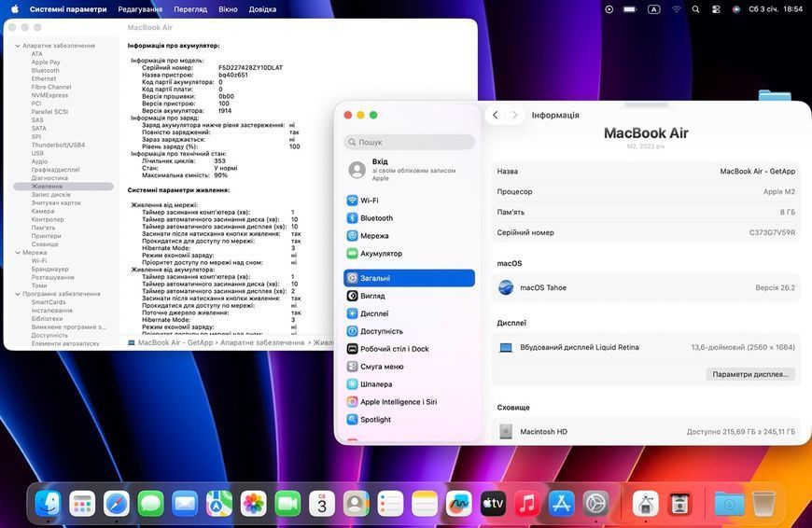The image size is (812, 528).
Task: Open Downloads folder stack in Dock
Action: pos(729,503)
